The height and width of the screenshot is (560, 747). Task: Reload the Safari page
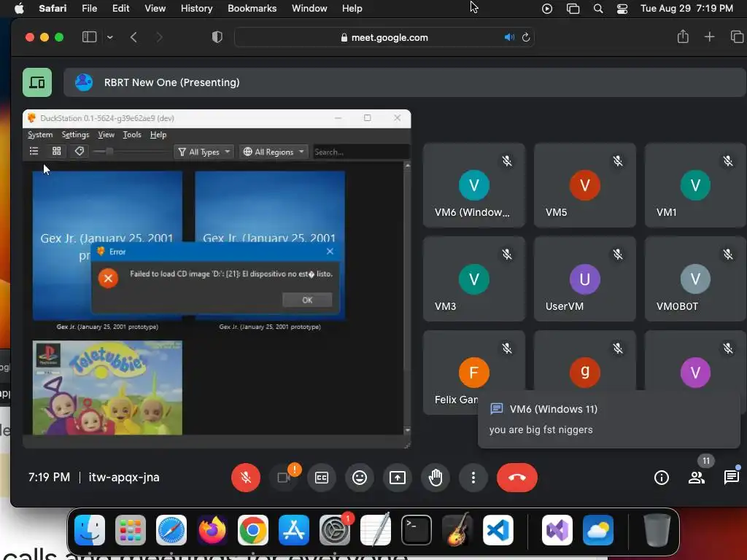(x=526, y=37)
